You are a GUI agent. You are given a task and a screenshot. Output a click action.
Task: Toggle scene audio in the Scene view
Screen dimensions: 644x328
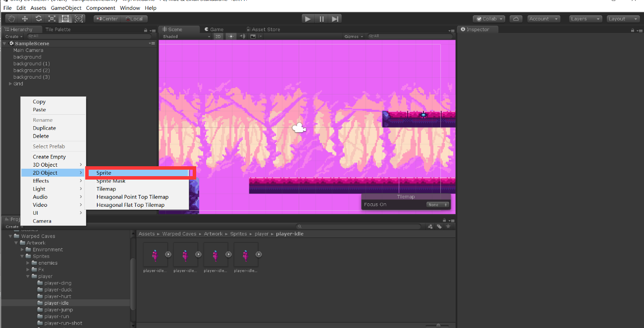click(242, 36)
